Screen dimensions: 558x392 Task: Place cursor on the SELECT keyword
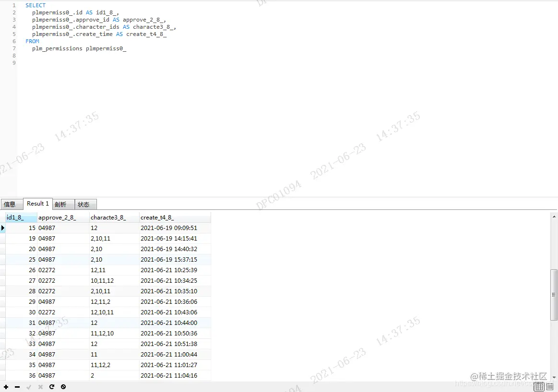tap(35, 5)
